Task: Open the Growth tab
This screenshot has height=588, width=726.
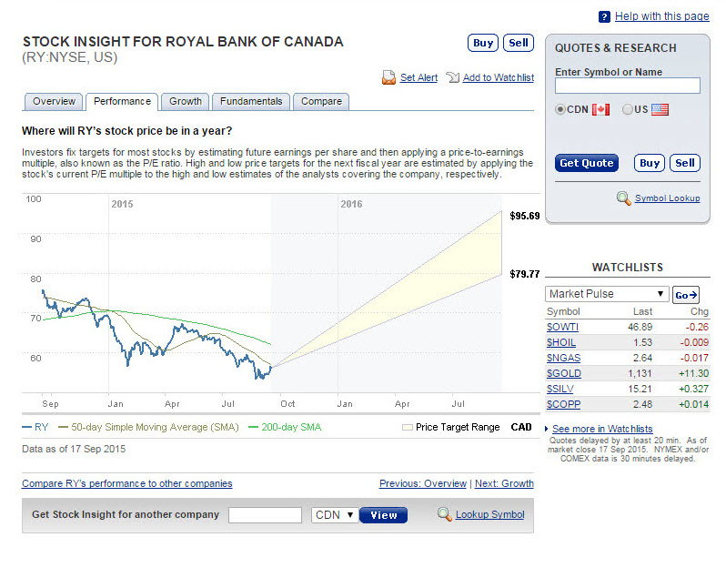Action: pyautogui.click(x=186, y=101)
